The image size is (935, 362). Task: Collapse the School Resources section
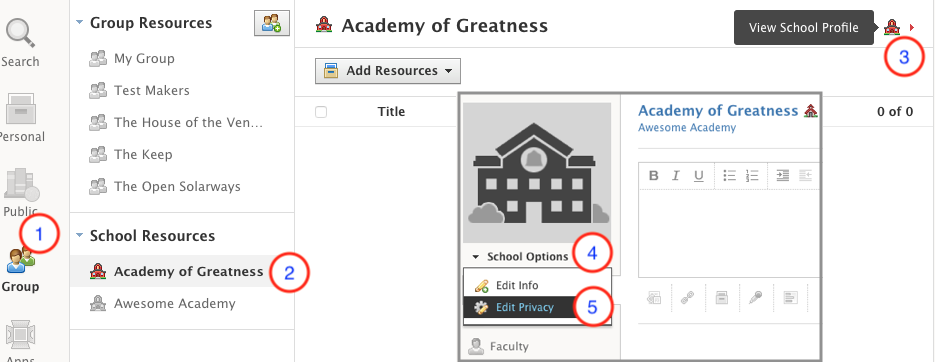coord(79,236)
